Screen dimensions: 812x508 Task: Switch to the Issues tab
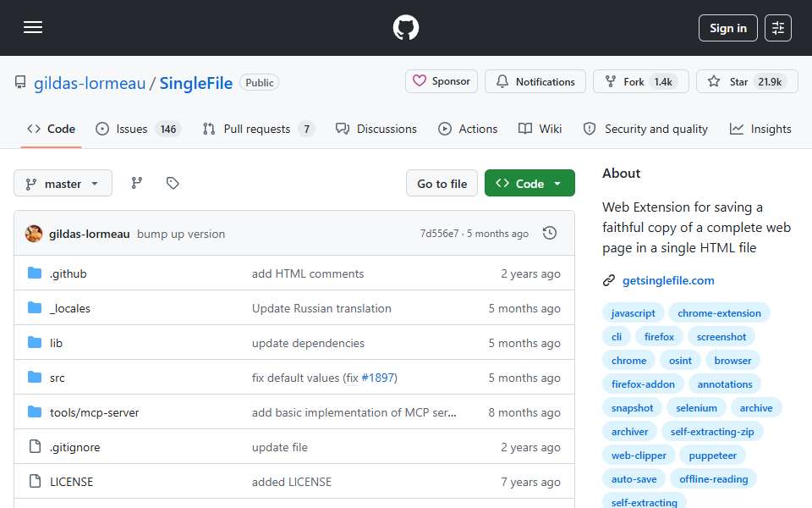[138, 129]
